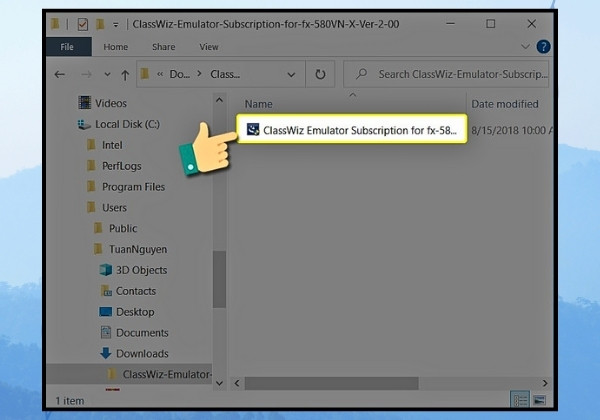Select the Public folder
The image size is (600, 420).
pyautogui.click(x=123, y=228)
